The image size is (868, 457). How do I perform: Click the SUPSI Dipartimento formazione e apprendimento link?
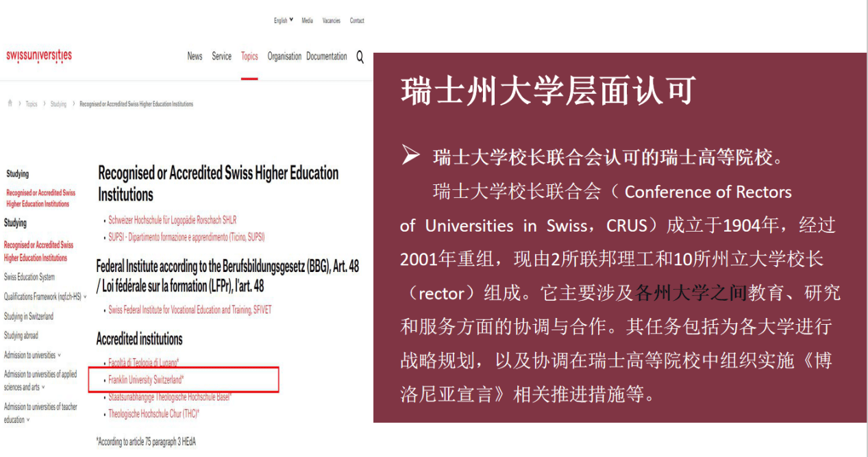[186, 237]
